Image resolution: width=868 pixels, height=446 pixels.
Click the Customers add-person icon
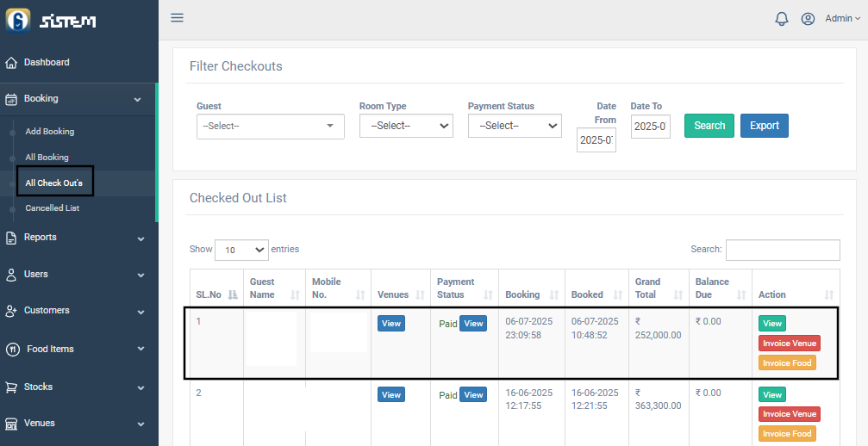click(x=11, y=311)
